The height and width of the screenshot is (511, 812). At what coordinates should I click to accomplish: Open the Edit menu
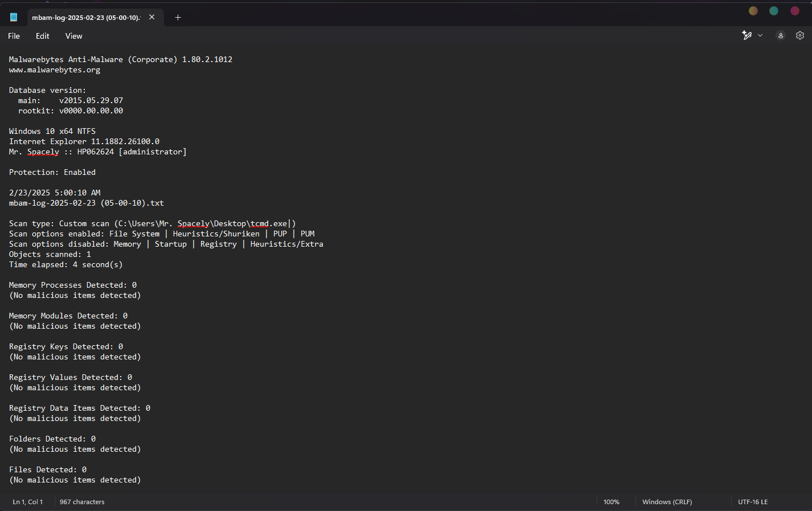point(43,36)
